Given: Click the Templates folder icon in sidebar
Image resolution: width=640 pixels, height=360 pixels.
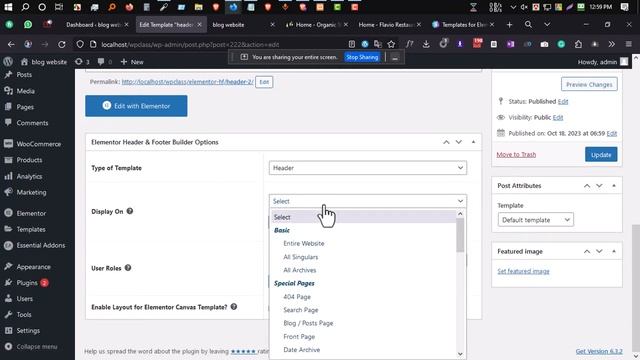Looking at the screenshot, I should coord(8,229).
